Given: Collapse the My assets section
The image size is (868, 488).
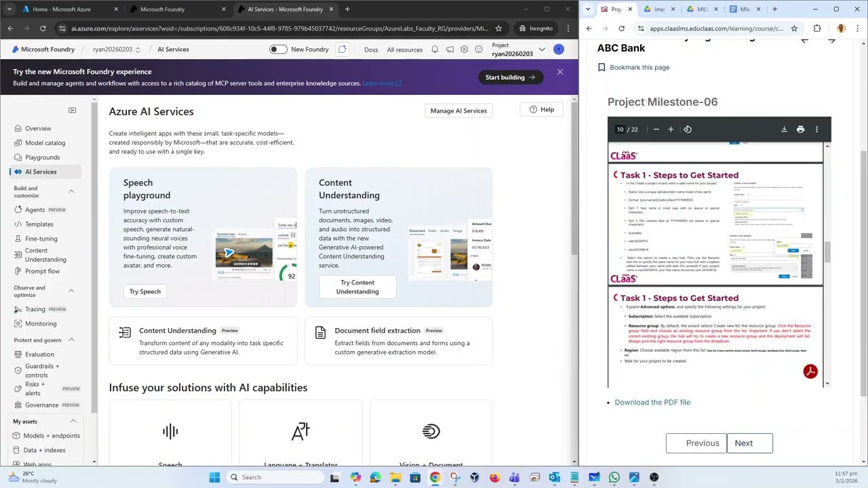Looking at the screenshot, I should point(73,422).
